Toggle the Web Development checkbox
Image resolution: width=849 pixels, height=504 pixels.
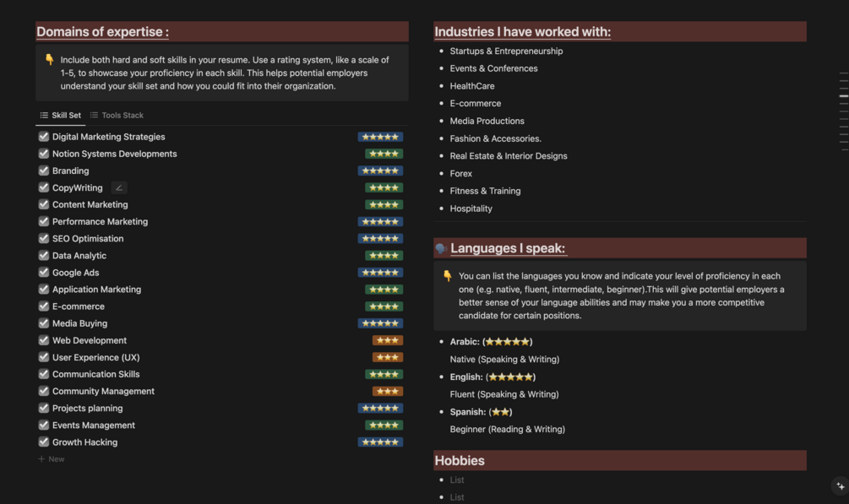pyautogui.click(x=44, y=340)
